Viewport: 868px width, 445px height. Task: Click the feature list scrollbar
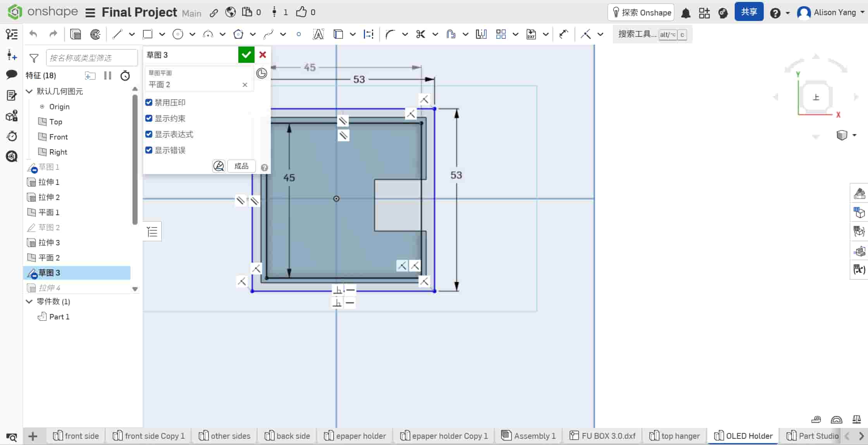(135, 159)
